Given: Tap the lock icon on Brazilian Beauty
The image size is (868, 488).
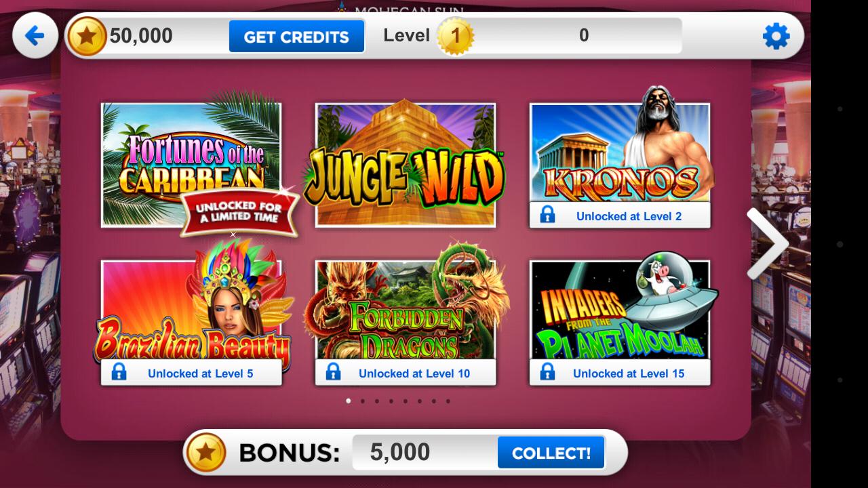Looking at the screenshot, I should 119,372.
